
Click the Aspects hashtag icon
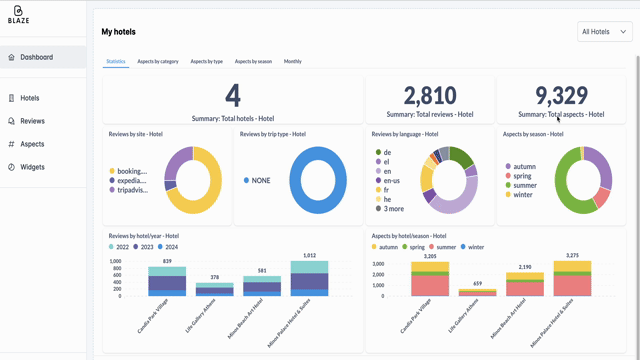[11, 144]
